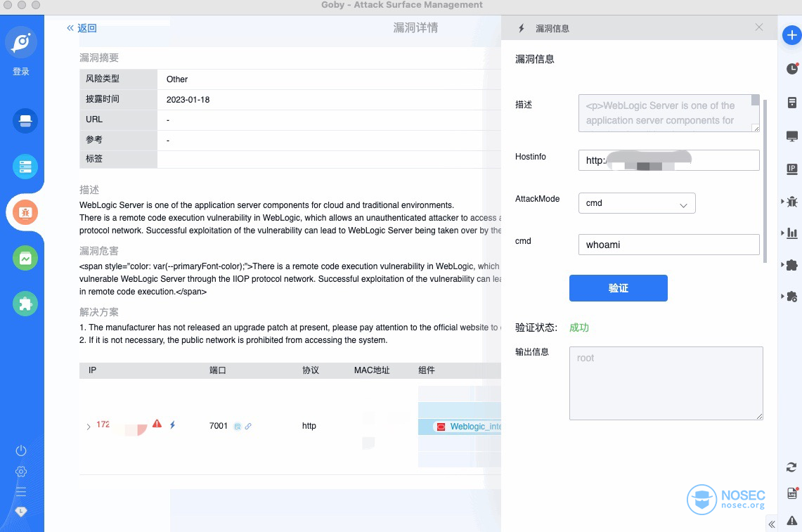802x532 pixels.
Task: Click the blue lightning exploit icon in IP row
Action: [172, 424]
